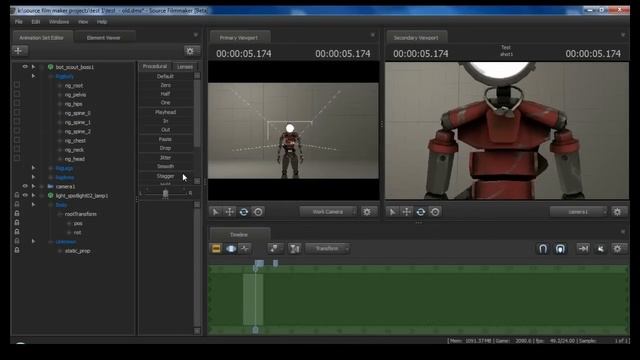This screenshot has height=360, width=640.
Task: Check the box beside rig_neck
Action: tap(17, 149)
